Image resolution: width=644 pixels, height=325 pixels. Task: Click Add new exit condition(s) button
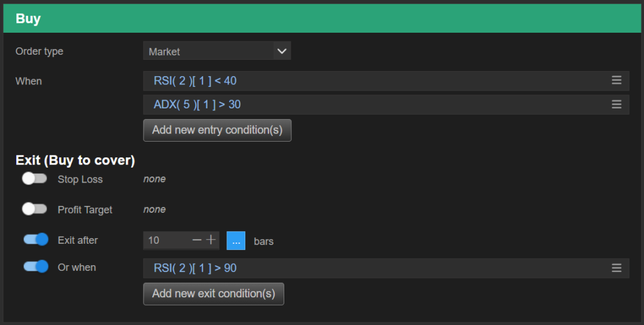(x=213, y=294)
